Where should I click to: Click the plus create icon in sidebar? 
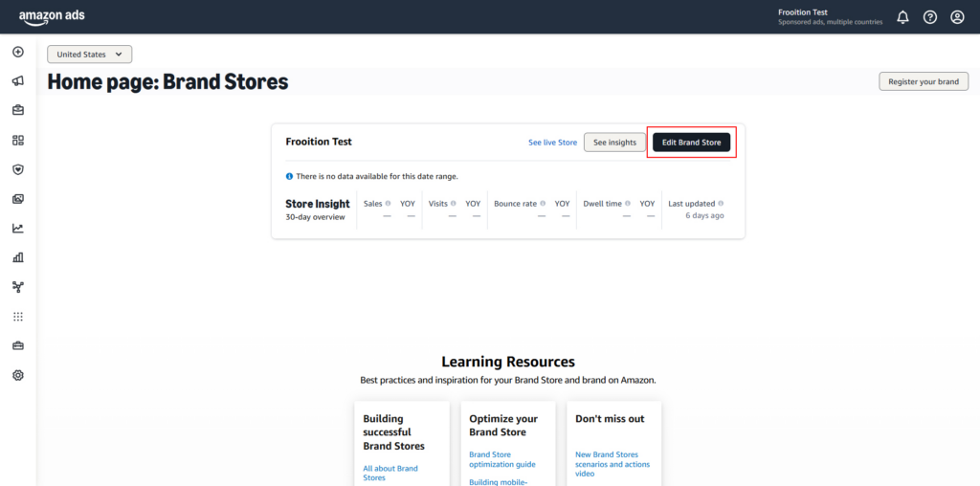pyautogui.click(x=17, y=52)
